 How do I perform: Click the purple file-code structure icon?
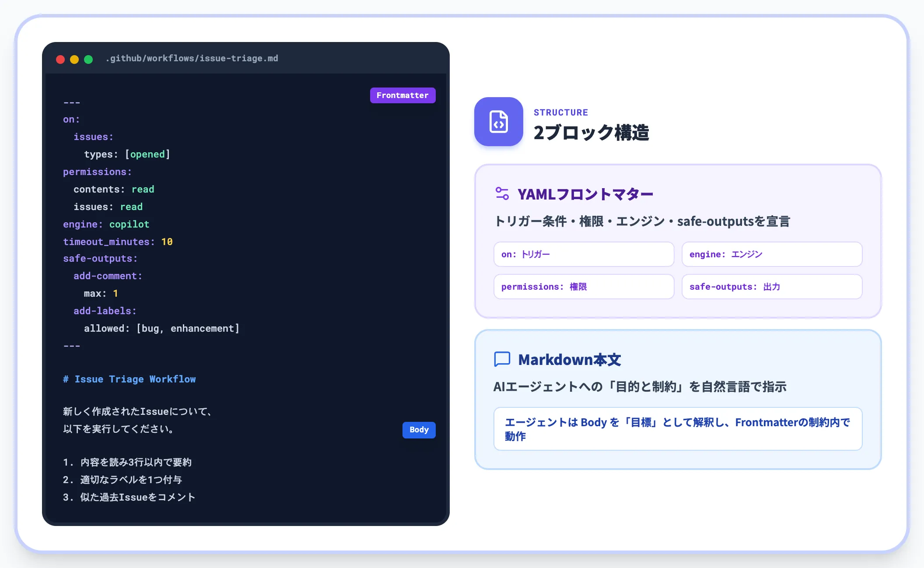498,122
